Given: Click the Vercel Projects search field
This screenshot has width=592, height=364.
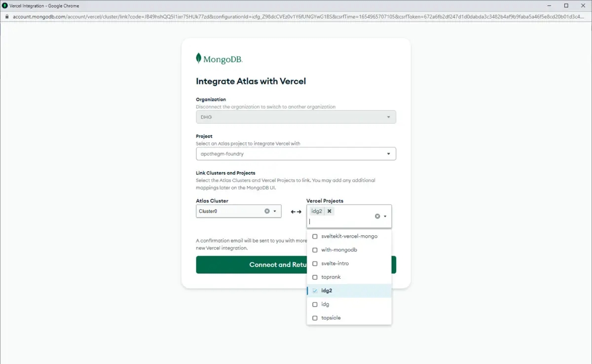Looking at the screenshot, I should point(340,222).
